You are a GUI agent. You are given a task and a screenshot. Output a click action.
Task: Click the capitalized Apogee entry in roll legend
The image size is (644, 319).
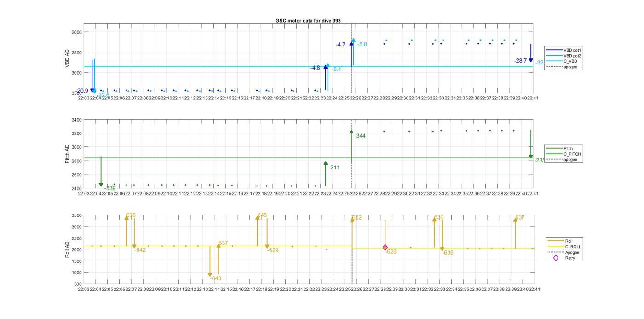tap(563, 252)
